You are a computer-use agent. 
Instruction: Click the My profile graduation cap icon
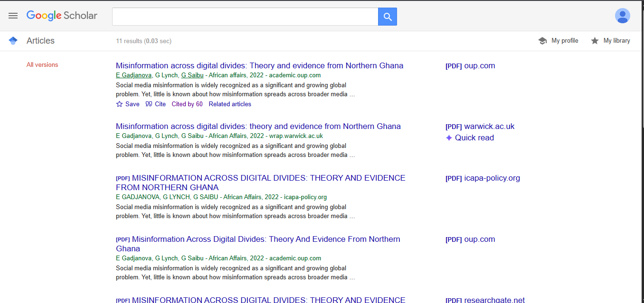click(542, 41)
